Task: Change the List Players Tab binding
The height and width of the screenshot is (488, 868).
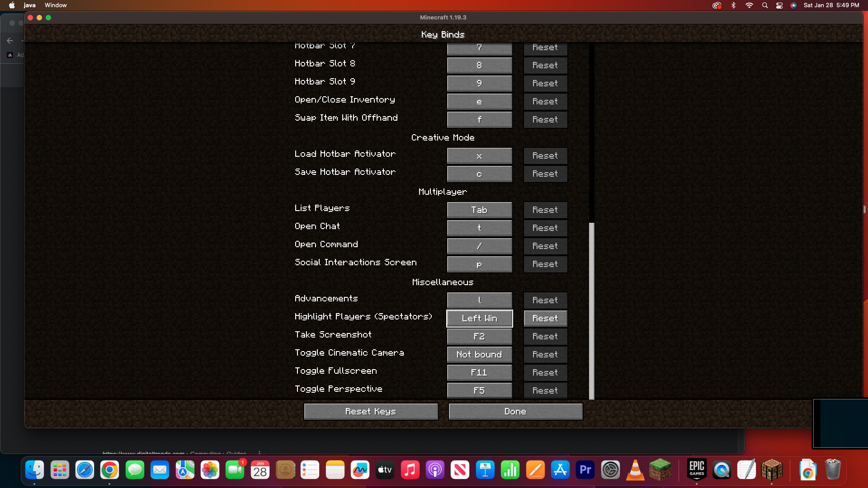Action: pyautogui.click(x=479, y=210)
